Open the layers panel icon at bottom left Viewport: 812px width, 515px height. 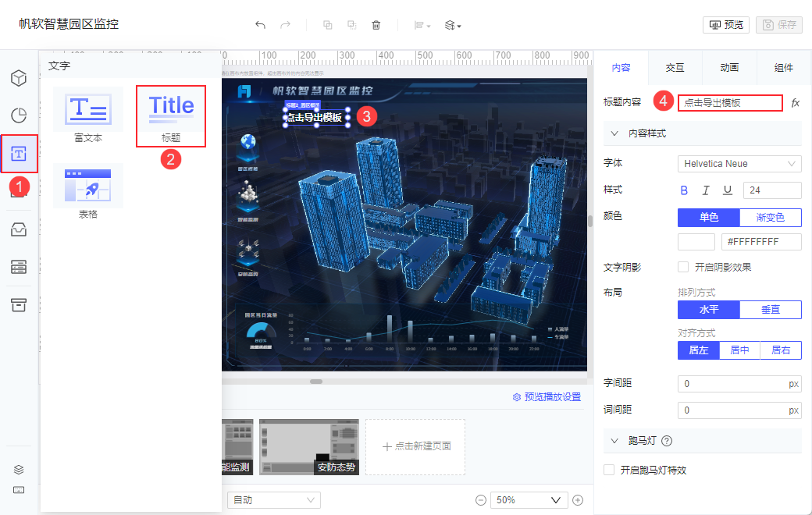tap(19, 470)
